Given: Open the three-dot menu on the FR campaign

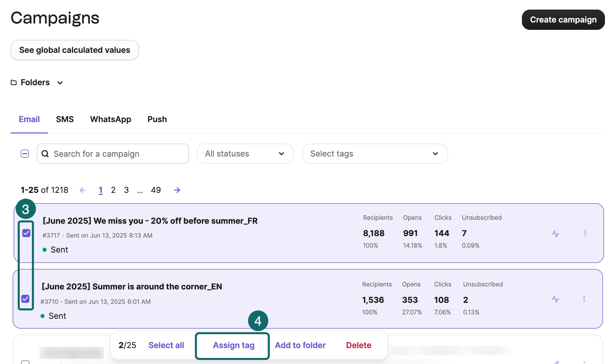Looking at the screenshot, I should pyautogui.click(x=585, y=233).
